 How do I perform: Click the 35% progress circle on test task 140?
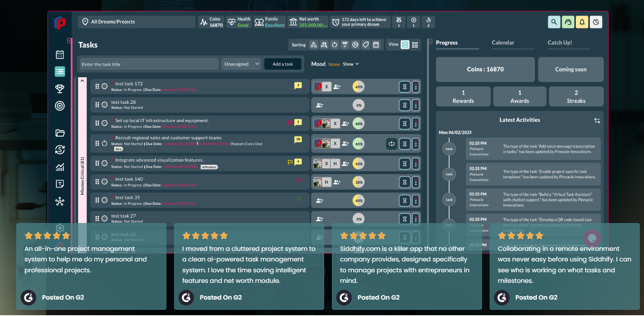358,182
